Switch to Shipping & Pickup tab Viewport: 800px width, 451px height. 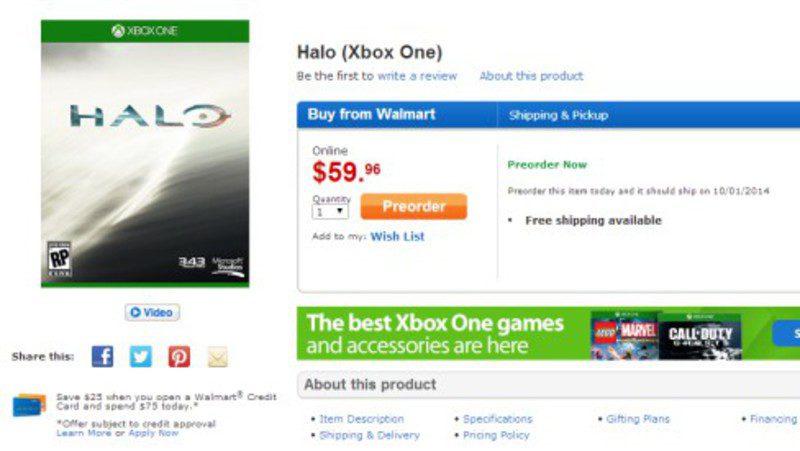558,115
